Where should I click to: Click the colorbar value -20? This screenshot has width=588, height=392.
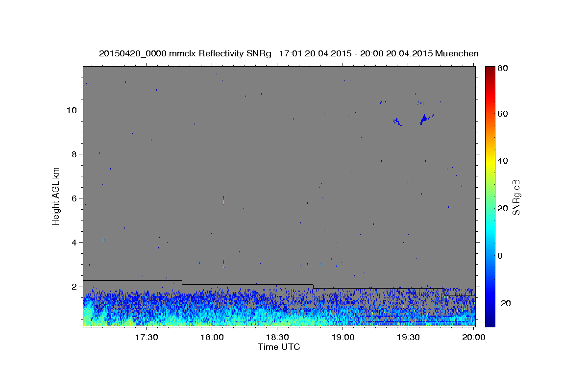505,303
